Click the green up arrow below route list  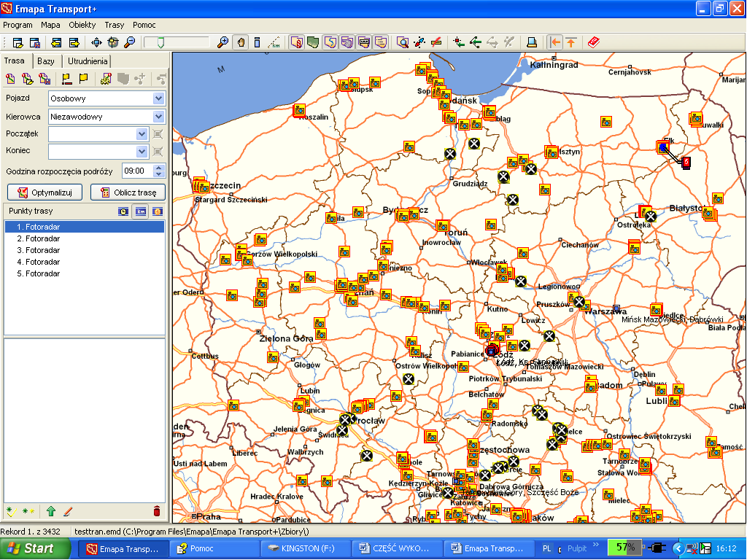51,511
